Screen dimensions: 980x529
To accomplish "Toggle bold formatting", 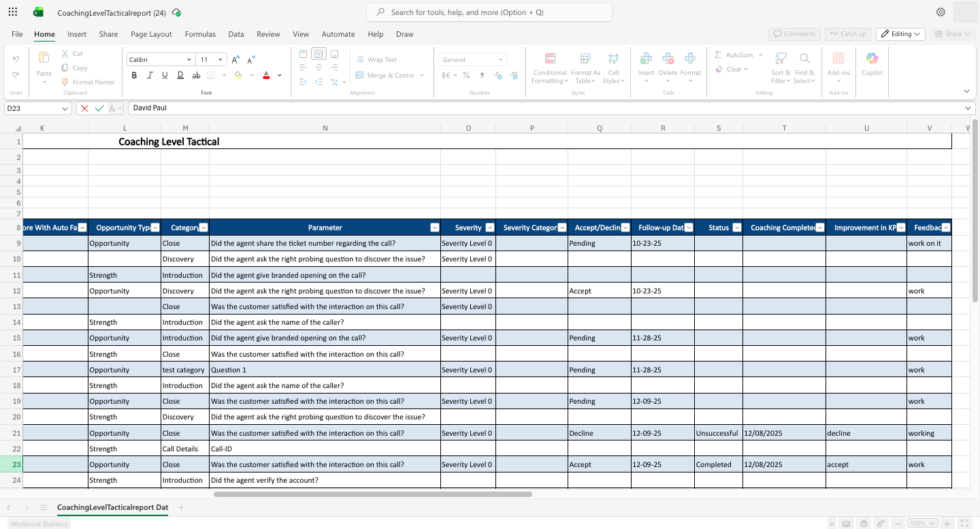I will (x=134, y=76).
